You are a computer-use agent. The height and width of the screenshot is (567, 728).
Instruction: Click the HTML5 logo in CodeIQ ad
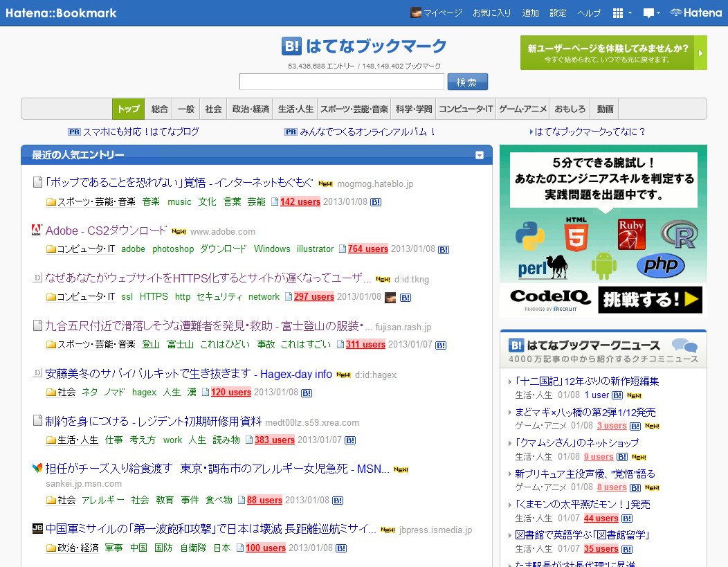576,235
